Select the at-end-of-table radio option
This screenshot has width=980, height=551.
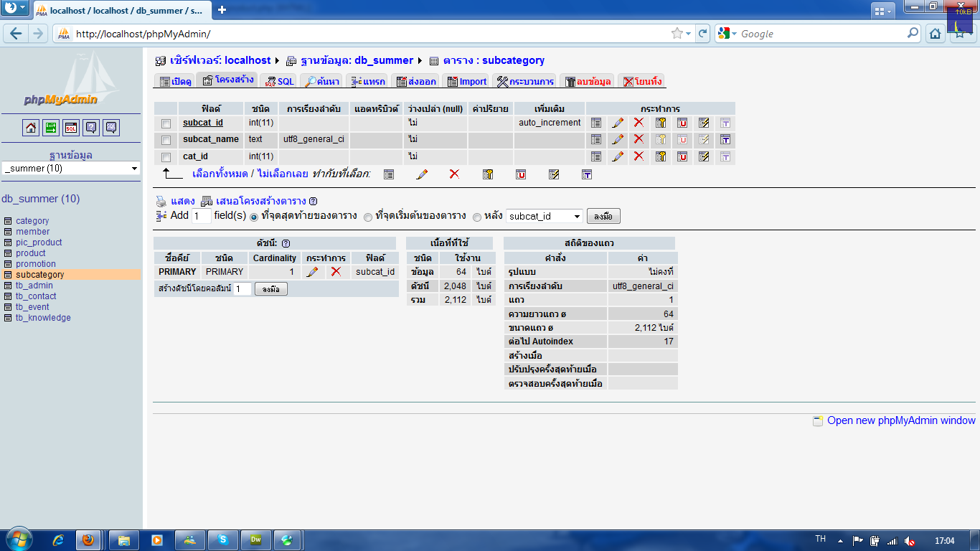254,217
